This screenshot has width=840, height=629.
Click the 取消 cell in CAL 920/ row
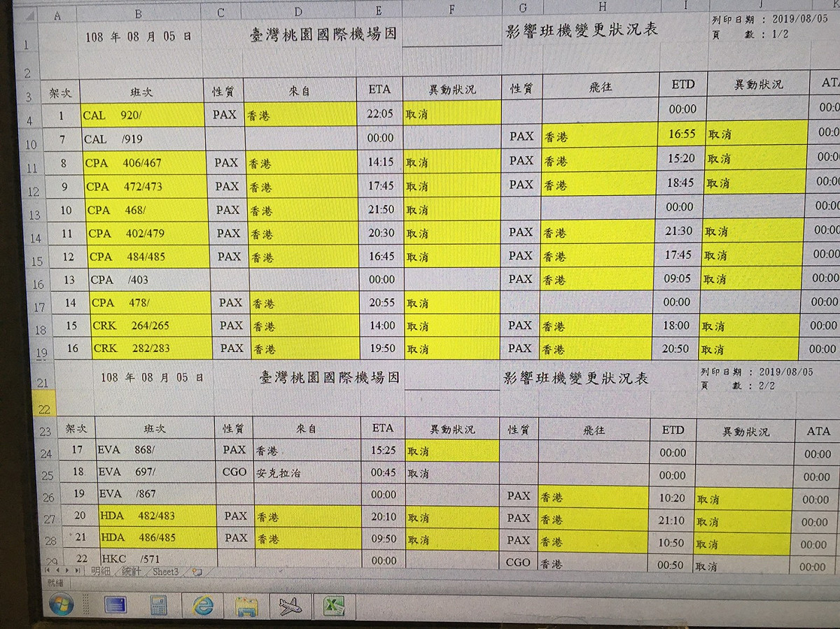pos(451,113)
